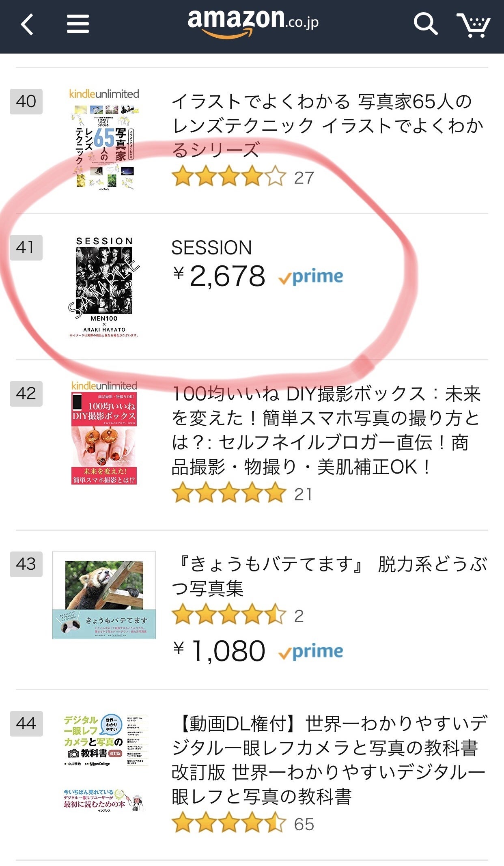Open the search magnifier icon
Image resolution: width=504 pixels, height=866 pixels.
[x=425, y=24]
